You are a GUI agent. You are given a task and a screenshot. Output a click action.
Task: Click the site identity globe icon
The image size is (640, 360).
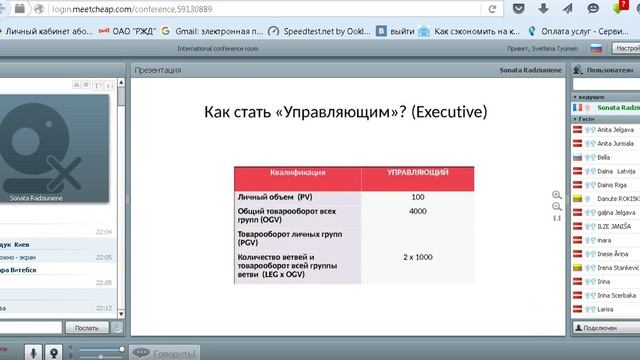[x=39, y=9]
